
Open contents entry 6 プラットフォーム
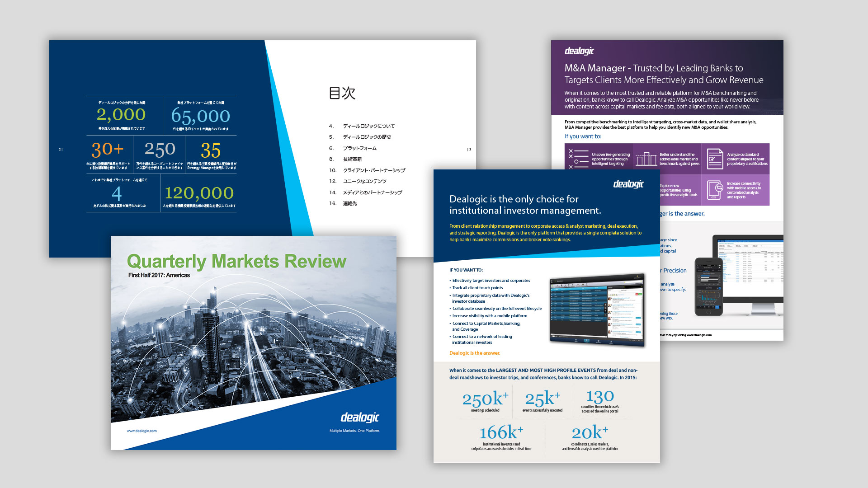tap(353, 148)
